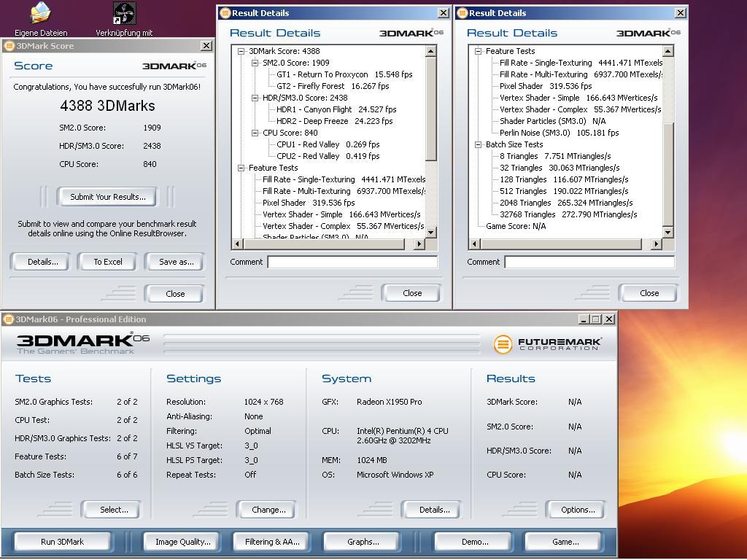Select GT2 - Firefly Forest row
747x560 pixels.
(333, 86)
